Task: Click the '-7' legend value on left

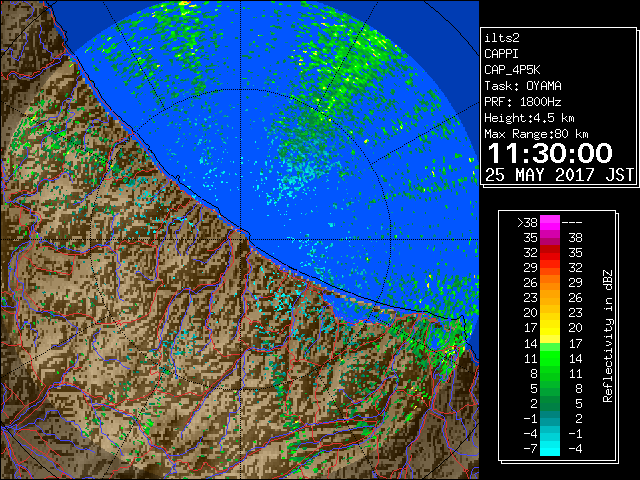Action: click(530, 448)
